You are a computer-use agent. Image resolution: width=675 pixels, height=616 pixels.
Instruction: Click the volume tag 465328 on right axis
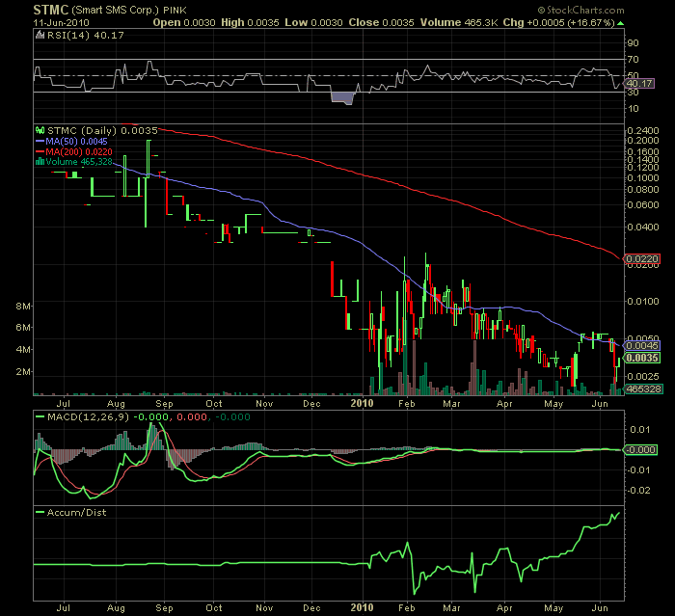point(638,388)
